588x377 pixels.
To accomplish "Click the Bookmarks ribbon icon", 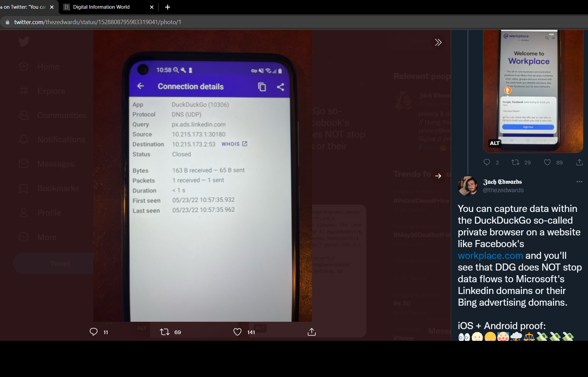I will pos(24,189).
